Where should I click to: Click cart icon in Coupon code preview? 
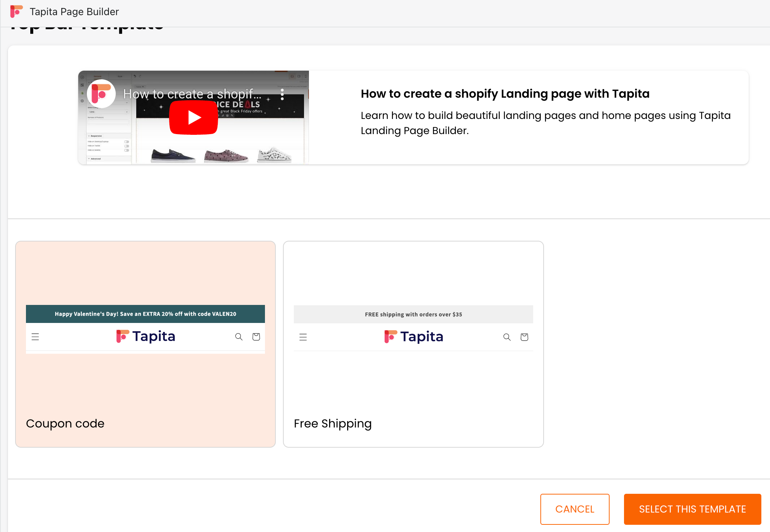click(x=256, y=337)
